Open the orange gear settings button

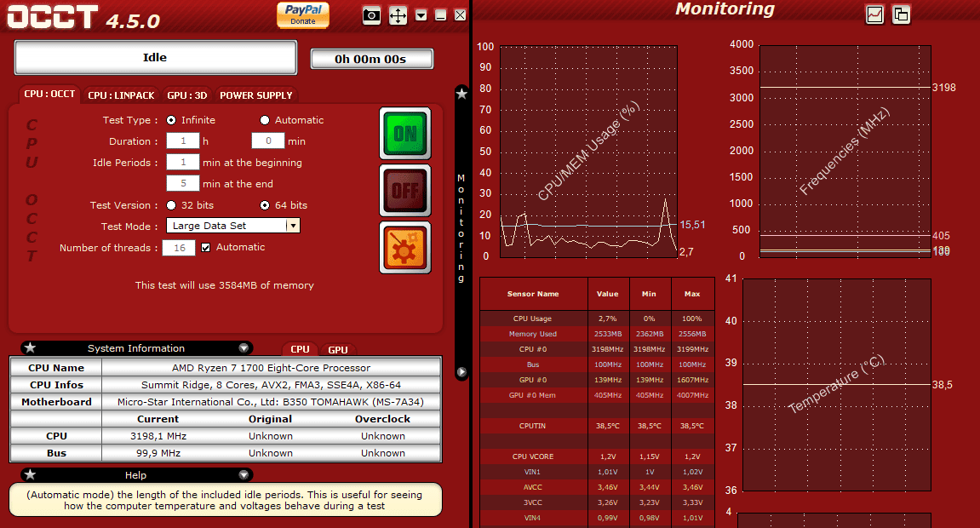pyautogui.click(x=405, y=248)
